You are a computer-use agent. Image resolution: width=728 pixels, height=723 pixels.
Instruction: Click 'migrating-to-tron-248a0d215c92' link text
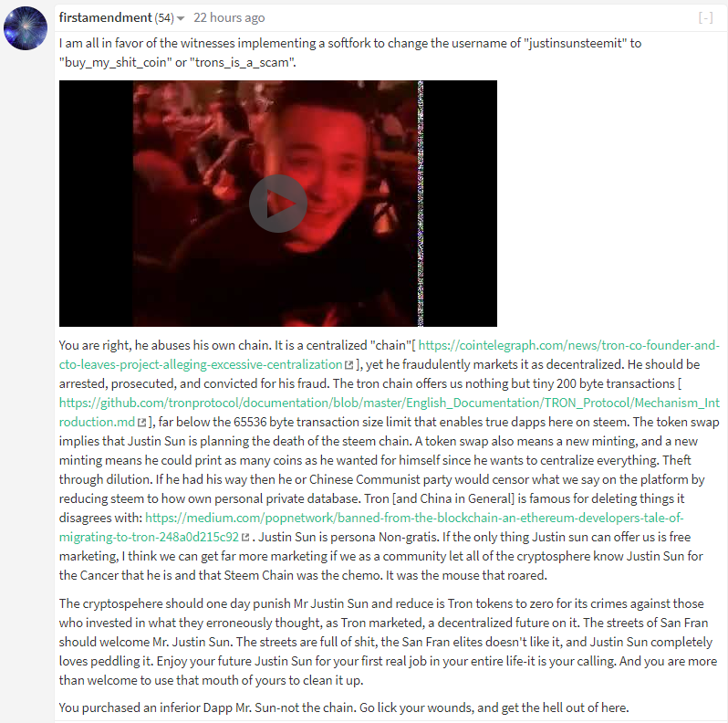tap(149, 537)
